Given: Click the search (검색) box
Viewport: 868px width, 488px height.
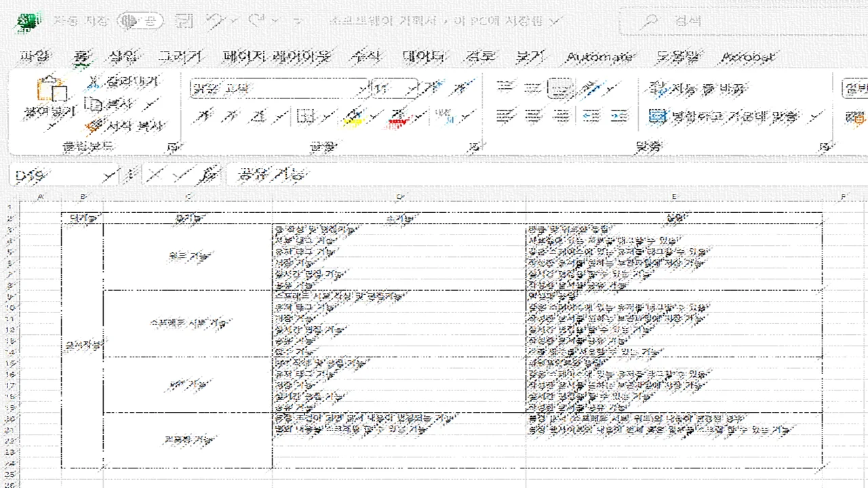Looking at the screenshot, I should click(x=744, y=21).
